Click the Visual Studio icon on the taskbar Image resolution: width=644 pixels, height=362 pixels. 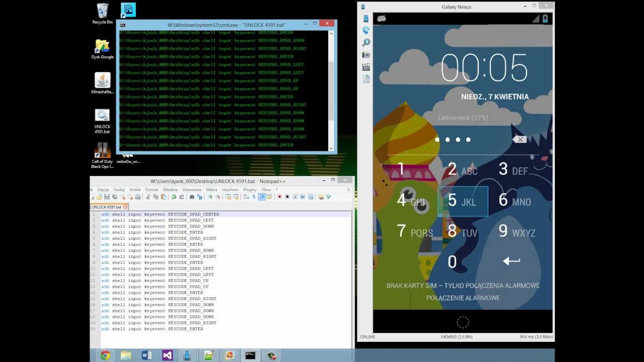click(168, 355)
